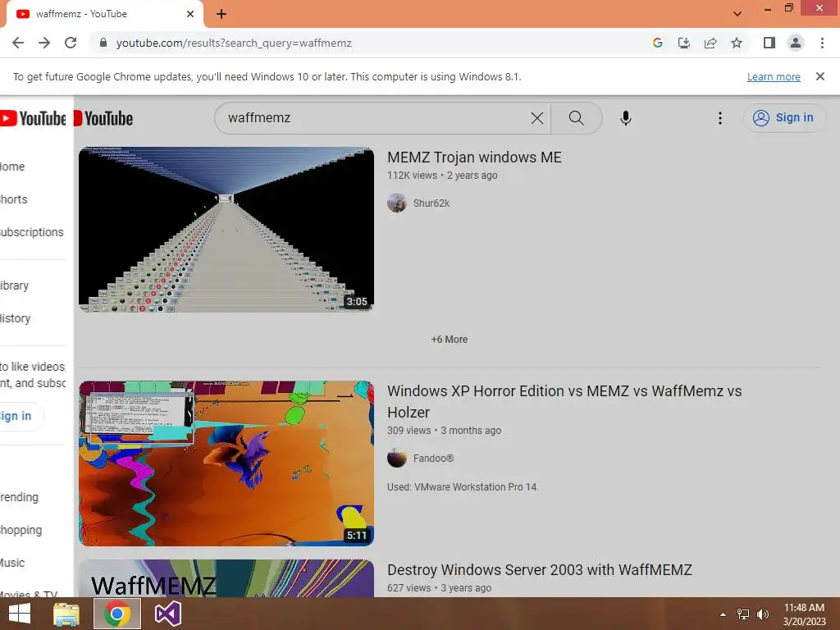The width and height of the screenshot is (840, 630).
Task: Open the Shorts sidebar item
Action: 14,199
